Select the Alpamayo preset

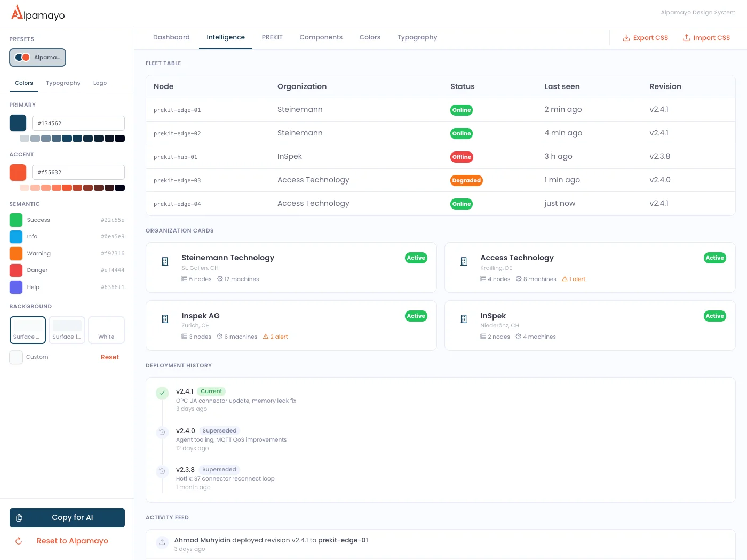tap(37, 58)
